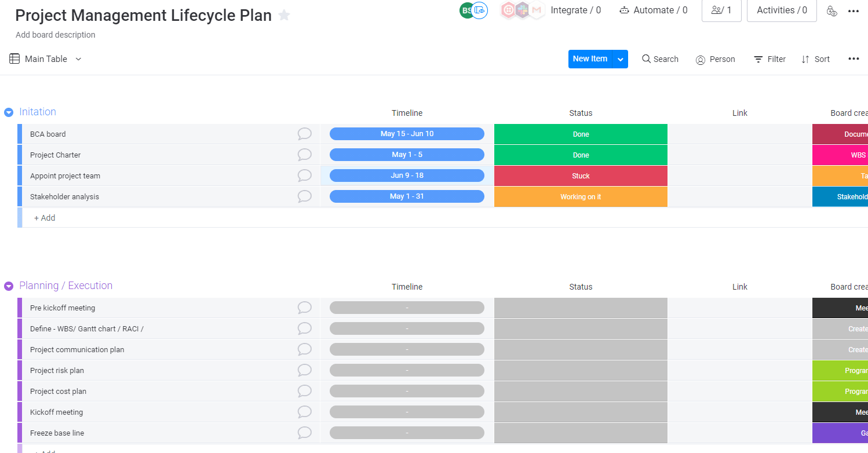
Task: Change Working on it status of Stakeholder analysis
Action: (581, 196)
